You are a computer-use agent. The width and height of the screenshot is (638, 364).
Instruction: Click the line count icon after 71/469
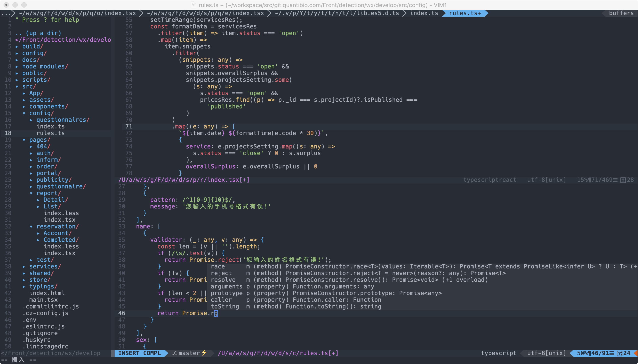(616, 180)
